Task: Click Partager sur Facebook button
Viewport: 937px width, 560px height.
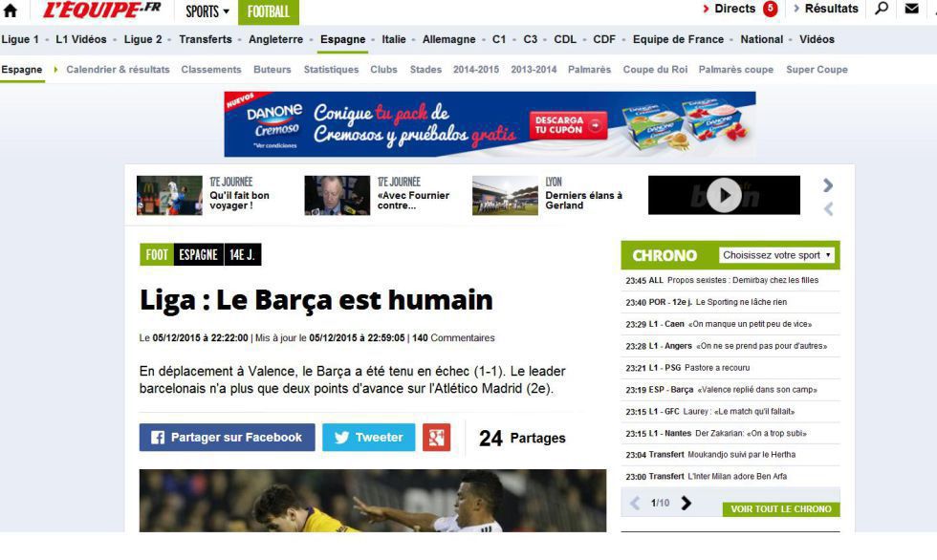Action: click(228, 438)
